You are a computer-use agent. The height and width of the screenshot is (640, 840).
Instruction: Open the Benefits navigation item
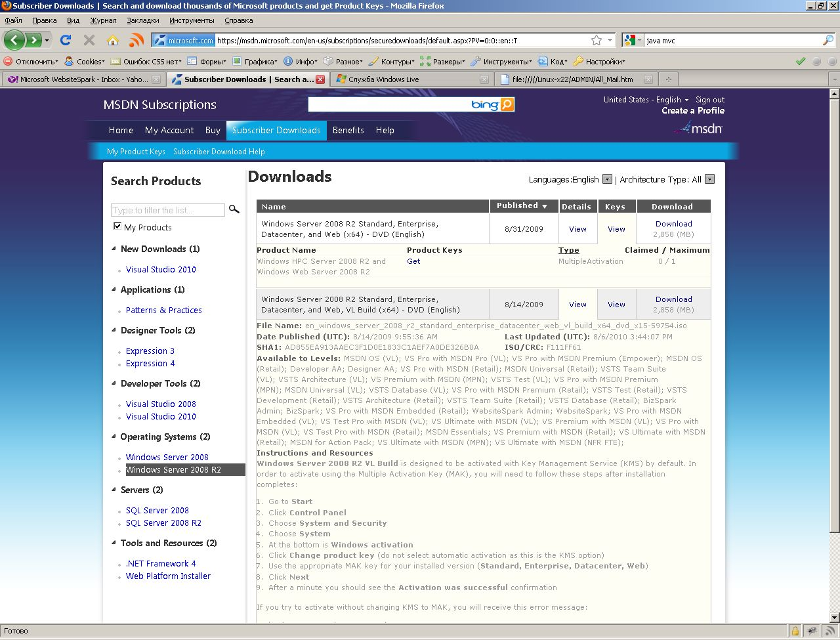coord(348,130)
